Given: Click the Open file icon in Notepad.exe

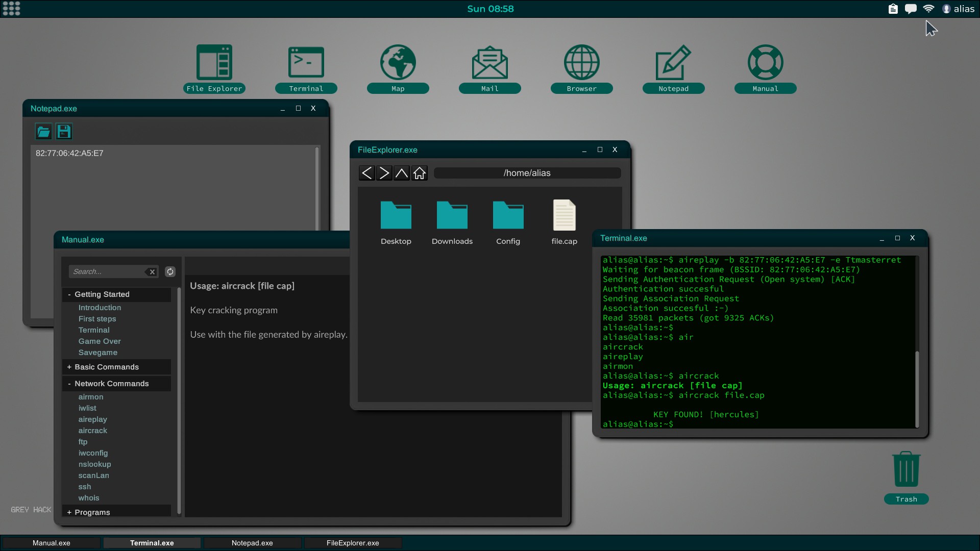Looking at the screenshot, I should (43, 131).
